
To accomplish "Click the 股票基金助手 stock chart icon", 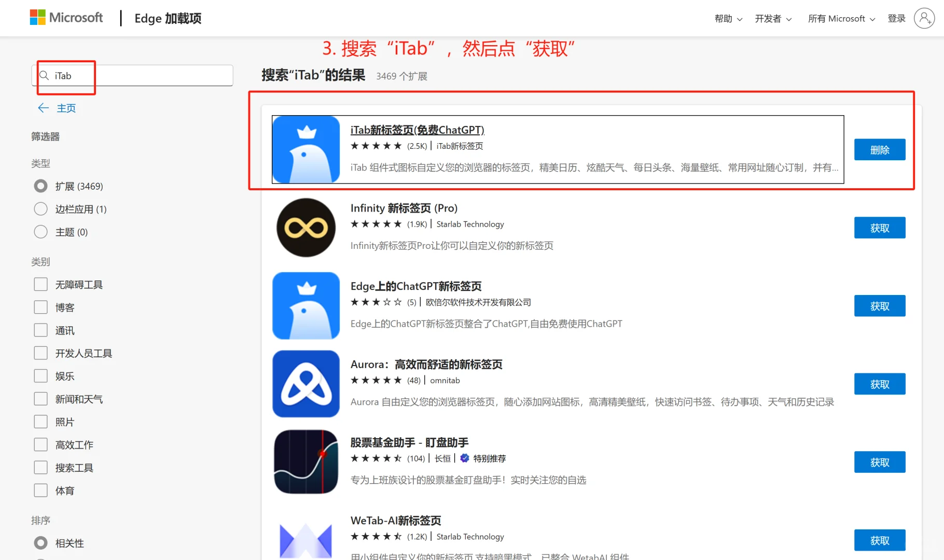I will pos(306,461).
